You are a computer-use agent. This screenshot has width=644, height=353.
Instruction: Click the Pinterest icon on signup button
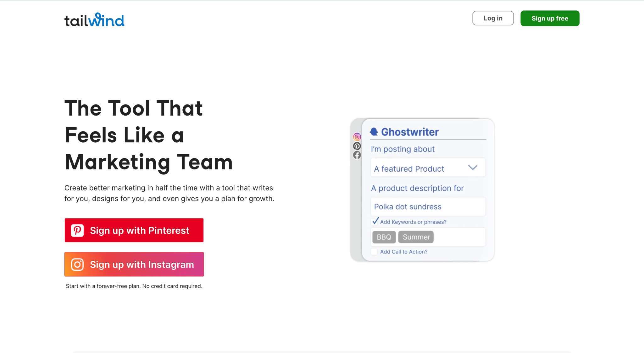78,231
